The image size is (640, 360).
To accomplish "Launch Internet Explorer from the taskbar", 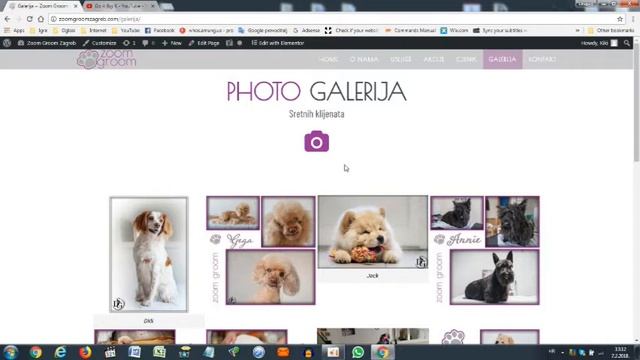I will [60, 352].
